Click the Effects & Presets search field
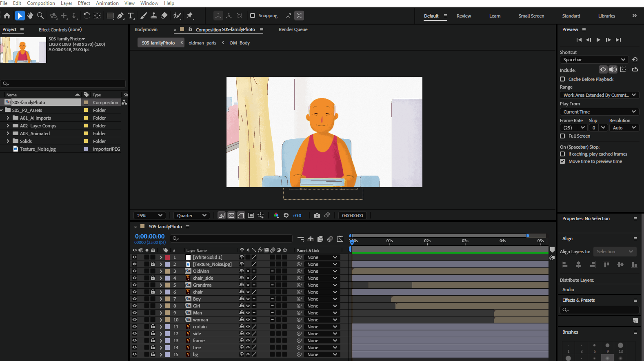 tap(599, 310)
